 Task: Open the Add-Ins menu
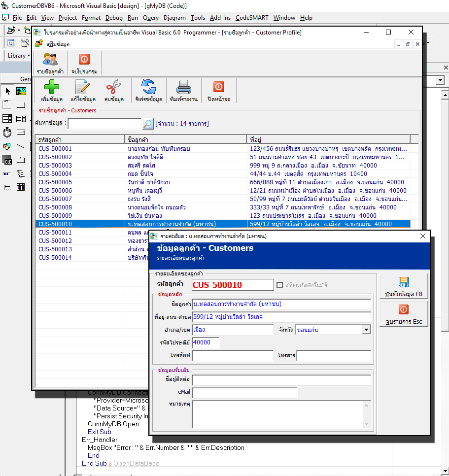(x=220, y=18)
